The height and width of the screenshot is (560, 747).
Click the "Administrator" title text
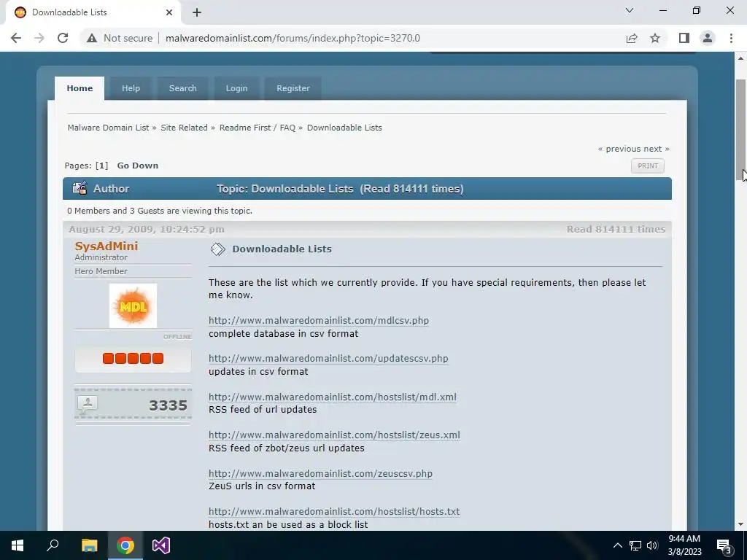[x=101, y=257]
